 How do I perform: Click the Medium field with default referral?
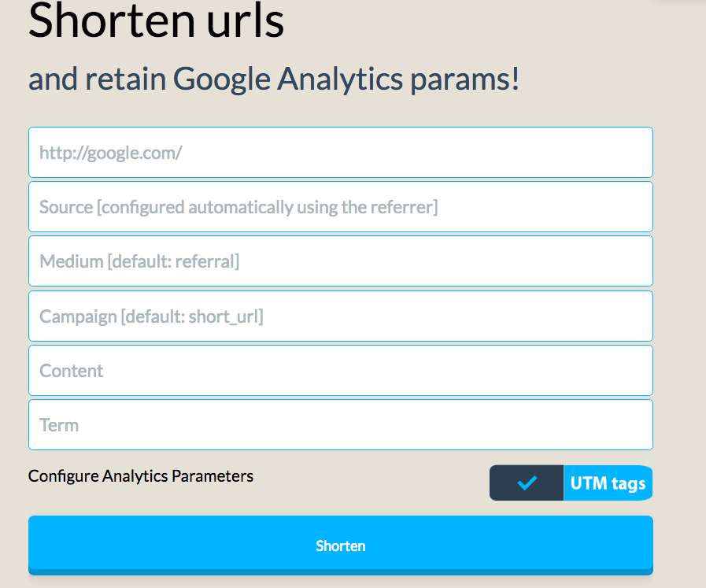[340, 261]
